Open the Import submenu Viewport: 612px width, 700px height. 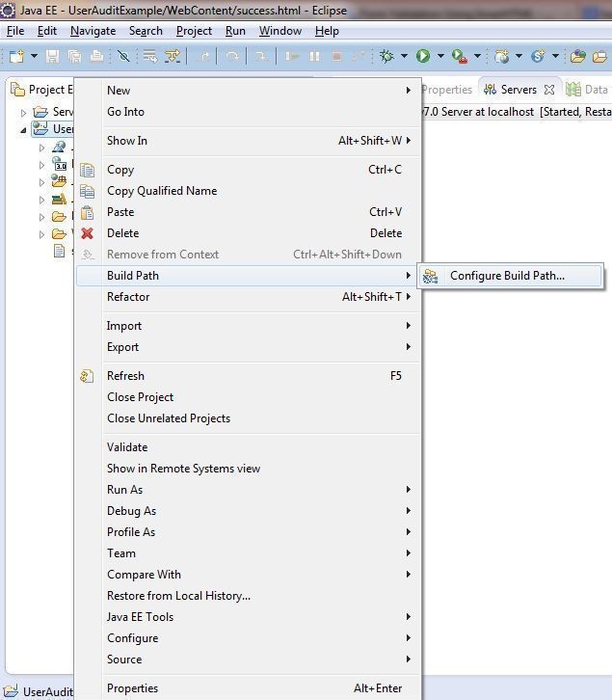point(248,326)
